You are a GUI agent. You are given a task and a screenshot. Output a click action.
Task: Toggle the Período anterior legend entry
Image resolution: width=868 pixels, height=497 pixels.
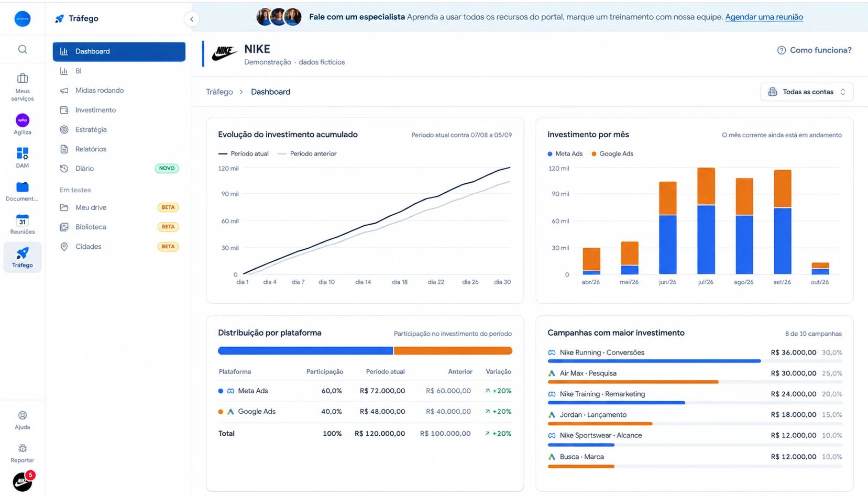[x=307, y=153]
